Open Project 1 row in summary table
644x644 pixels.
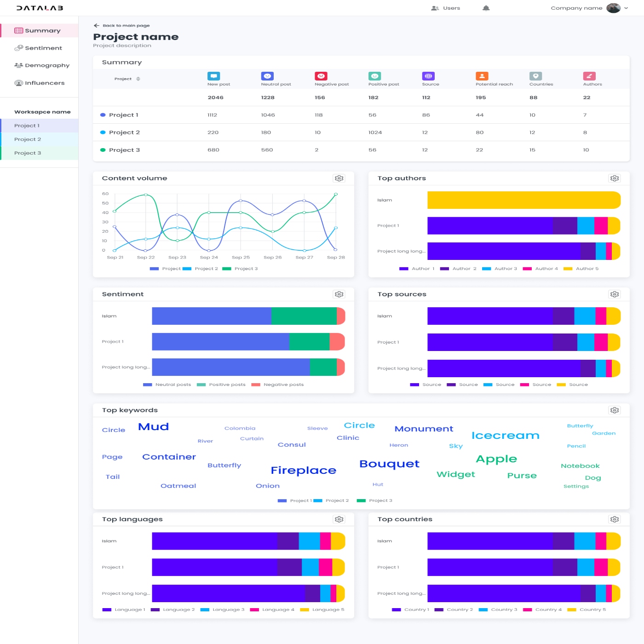pyautogui.click(x=361, y=115)
